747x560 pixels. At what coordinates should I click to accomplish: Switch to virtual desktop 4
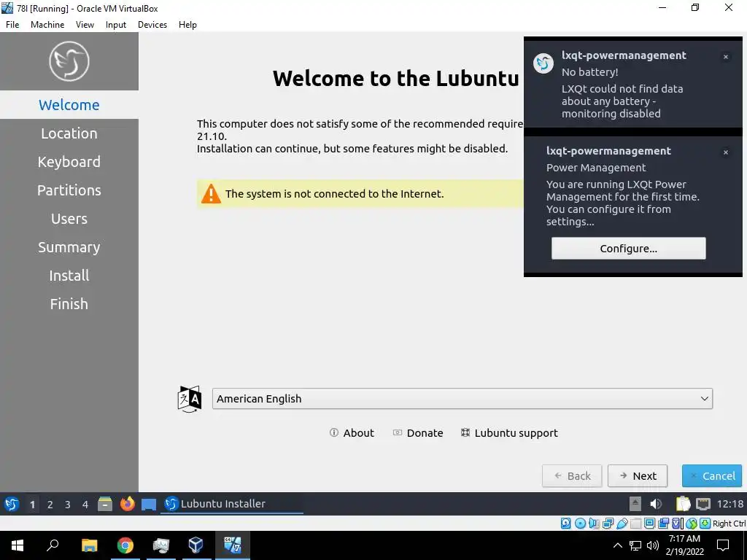85,505
